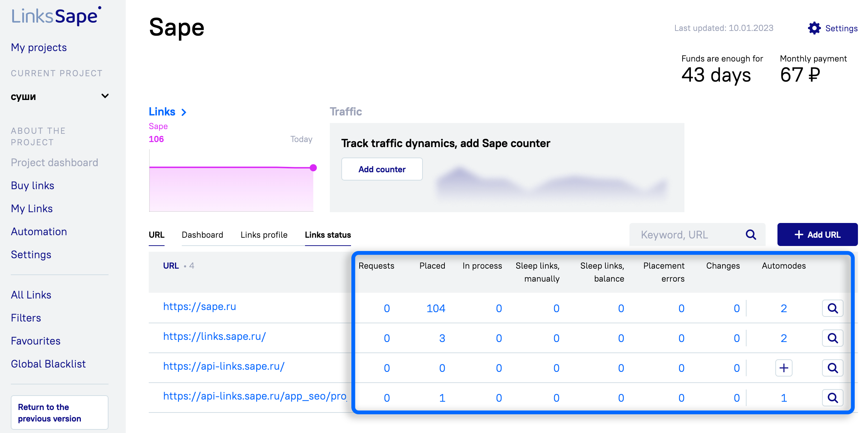Open magnifier for the app_seo/pro URL row
The image size is (868, 433).
pyautogui.click(x=833, y=398)
